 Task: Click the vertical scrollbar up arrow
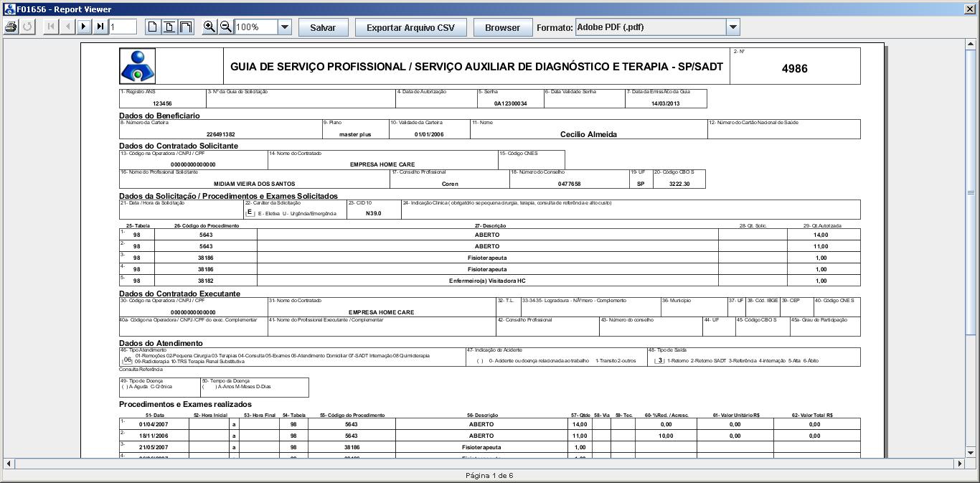tap(971, 45)
